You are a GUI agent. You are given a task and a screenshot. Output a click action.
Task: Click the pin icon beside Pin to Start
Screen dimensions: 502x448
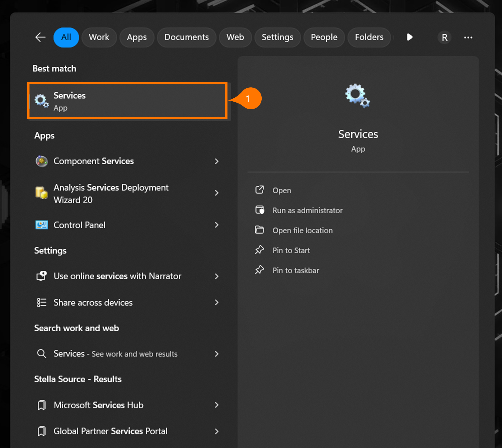click(259, 250)
